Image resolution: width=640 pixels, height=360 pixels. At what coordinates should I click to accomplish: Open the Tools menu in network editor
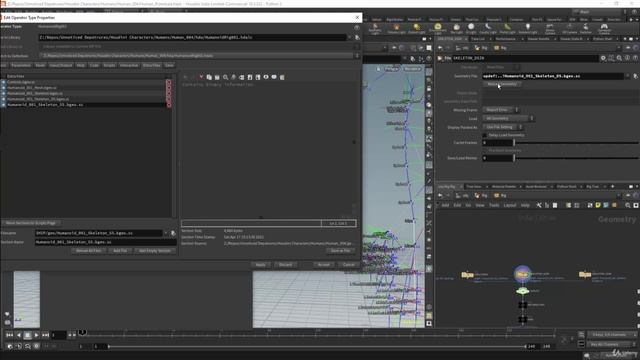494,205
